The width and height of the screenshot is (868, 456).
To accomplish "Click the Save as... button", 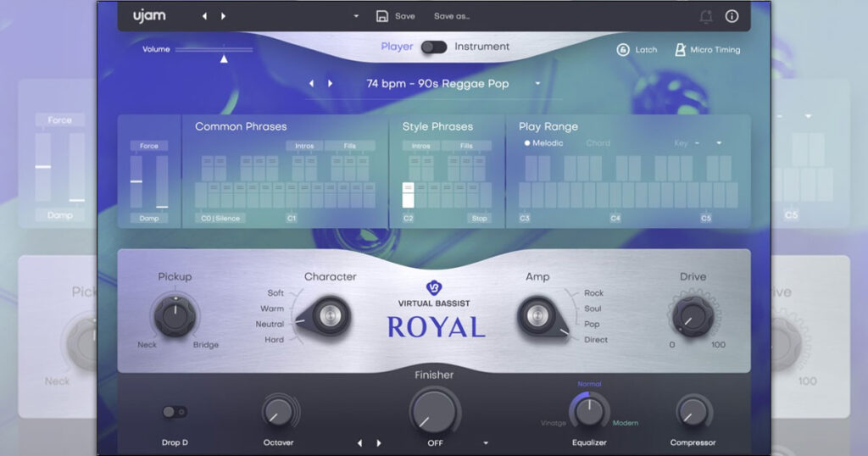I will click(452, 17).
